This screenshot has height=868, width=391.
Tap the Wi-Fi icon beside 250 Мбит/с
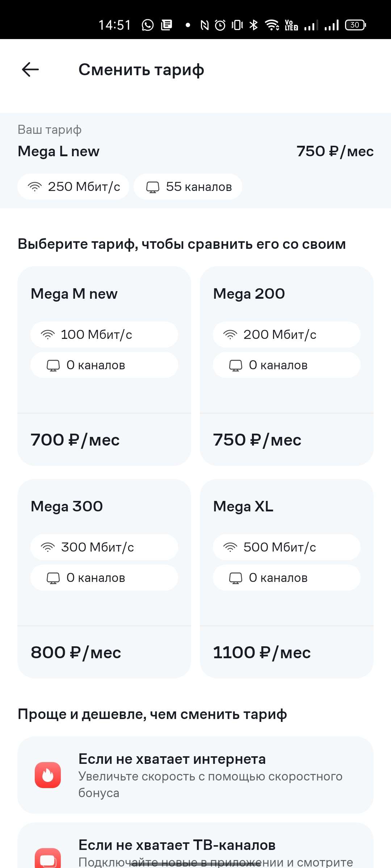[35, 187]
